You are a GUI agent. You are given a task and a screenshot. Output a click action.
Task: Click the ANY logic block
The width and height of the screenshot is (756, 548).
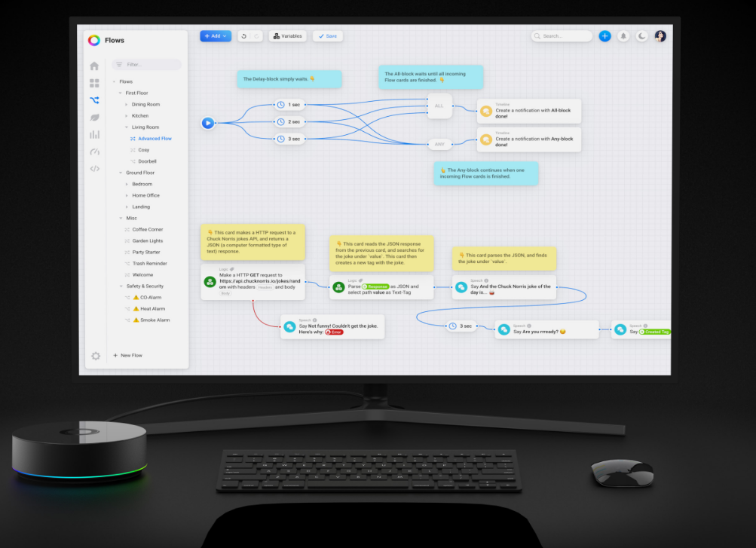(439, 144)
